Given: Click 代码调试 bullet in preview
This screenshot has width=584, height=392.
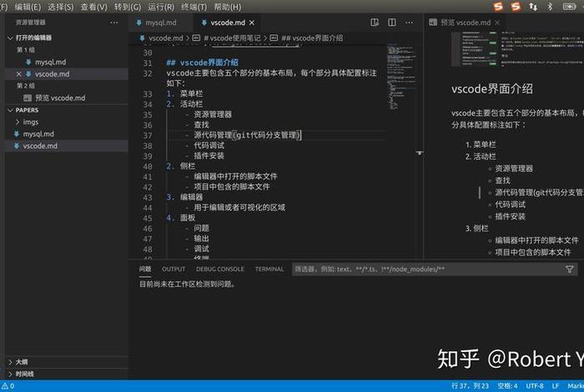Looking at the screenshot, I should (511, 204).
